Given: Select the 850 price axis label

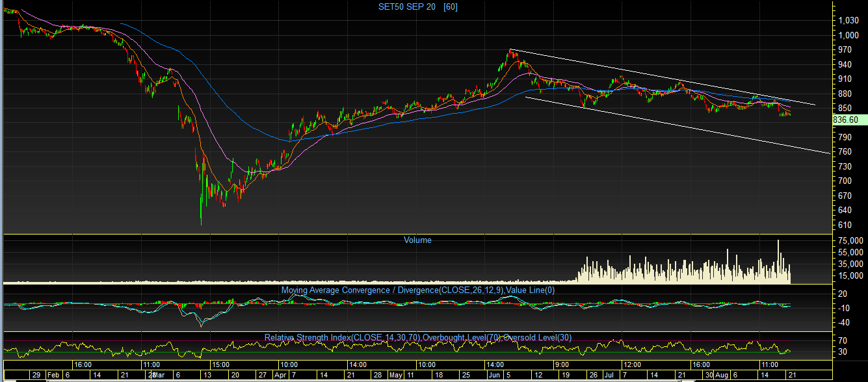Looking at the screenshot, I should coord(844,108).
